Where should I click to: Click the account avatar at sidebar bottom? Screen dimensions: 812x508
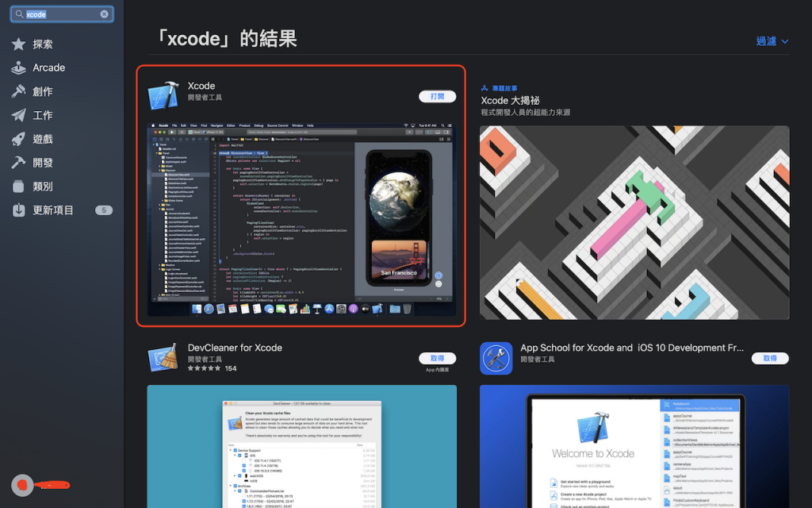point(22,485)
